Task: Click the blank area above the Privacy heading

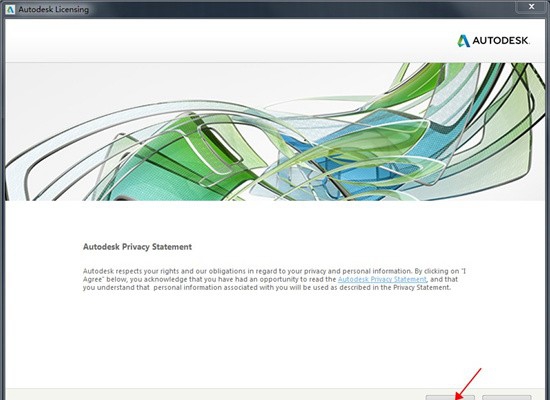Action: click(x=274, y=221)
